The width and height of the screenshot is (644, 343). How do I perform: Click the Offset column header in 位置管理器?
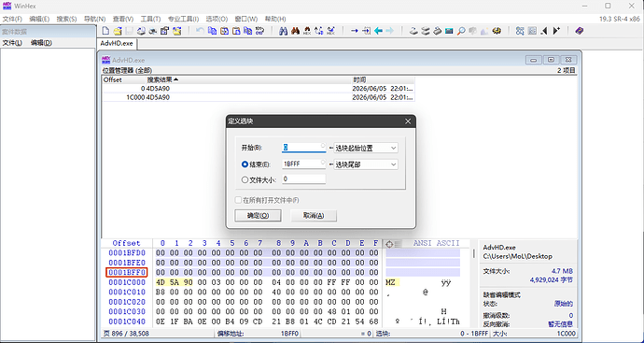(124, 79)
